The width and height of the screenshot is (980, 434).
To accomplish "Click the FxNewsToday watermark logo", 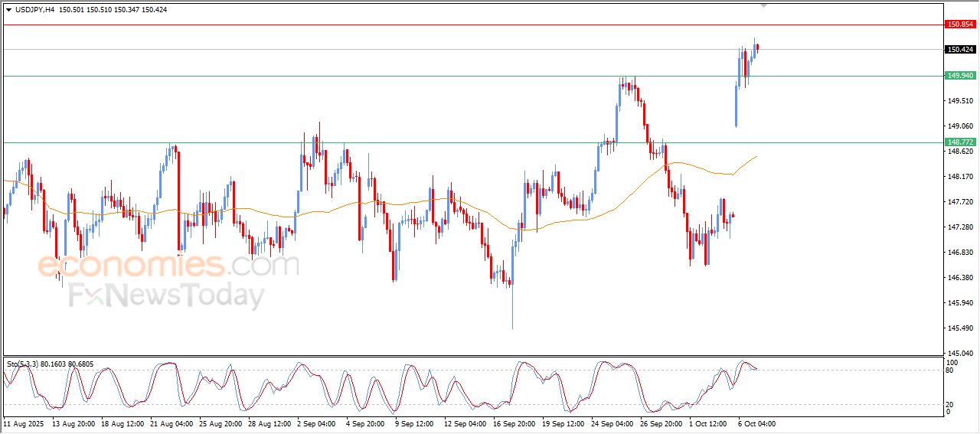I will pyautogui.click(x=167, y=295).
